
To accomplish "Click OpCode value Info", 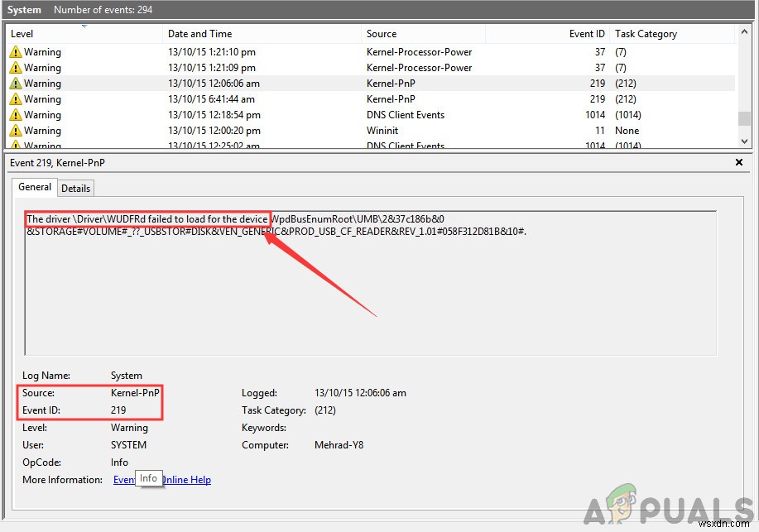I will [x=119, y=463].
